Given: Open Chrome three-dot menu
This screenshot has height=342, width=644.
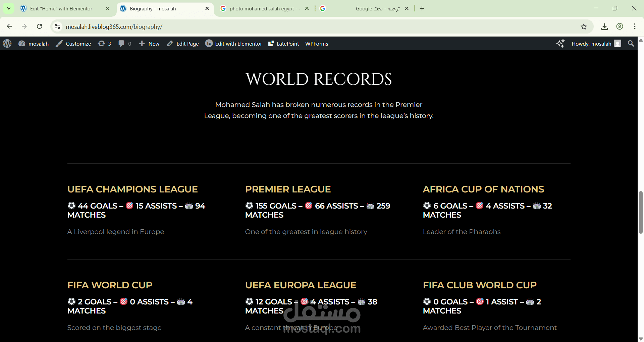Looking at the screenshot, I should pyautogui.click(x=635, y=26).
